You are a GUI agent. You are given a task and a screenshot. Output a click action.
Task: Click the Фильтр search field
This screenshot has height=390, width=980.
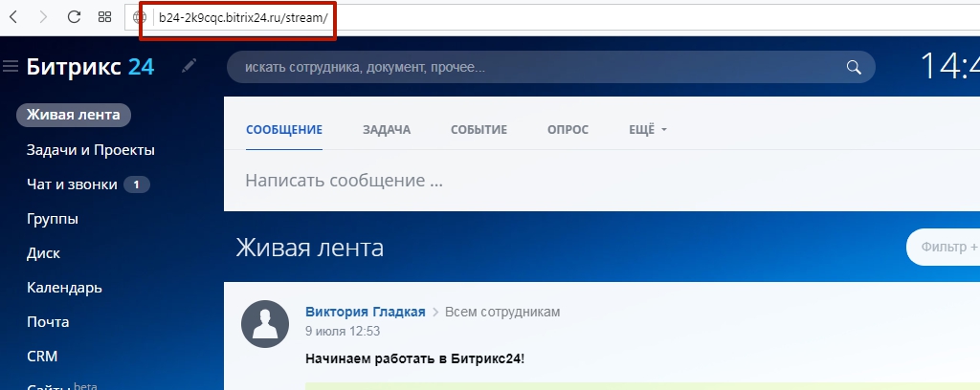click(x=943, y=248)
